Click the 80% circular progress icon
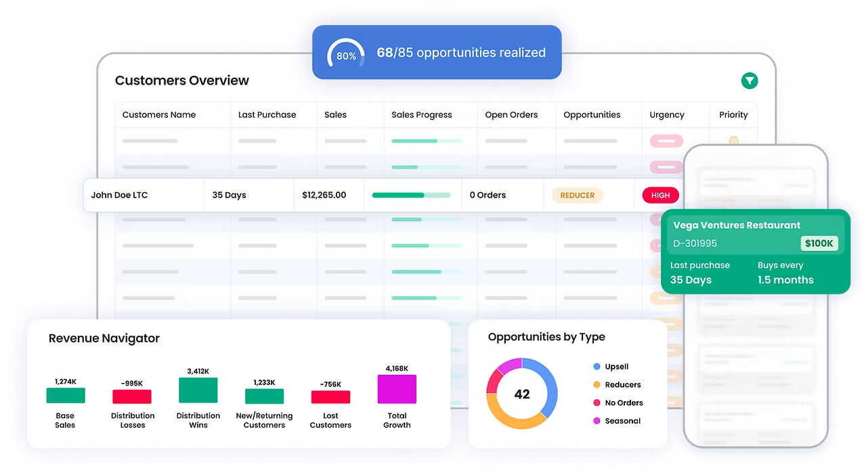Image resolution: width=868 pixels, height=475 pixels. click(345, 53)
